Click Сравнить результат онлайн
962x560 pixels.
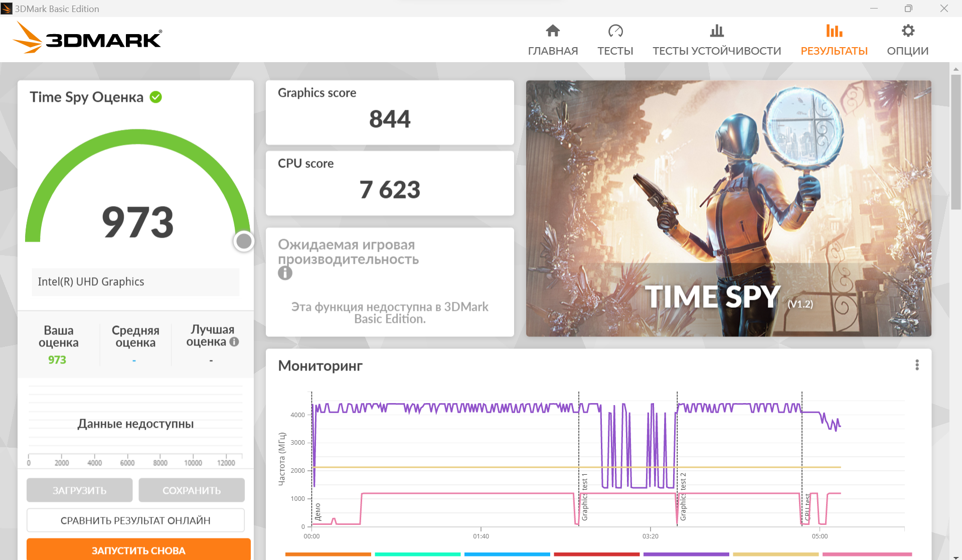pos(135,520)
